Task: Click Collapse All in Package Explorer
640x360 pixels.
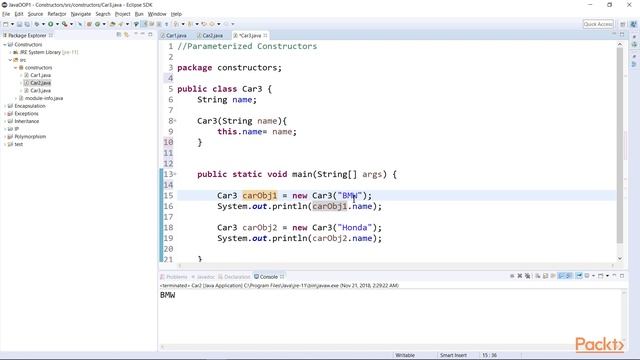Action: pos(118,35)
